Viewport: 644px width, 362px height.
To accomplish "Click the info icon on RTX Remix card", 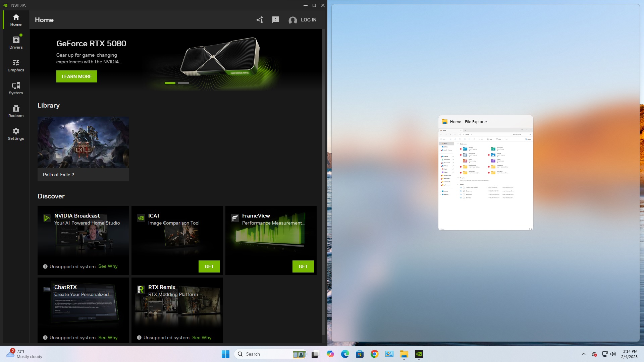I will coord(139,338).
